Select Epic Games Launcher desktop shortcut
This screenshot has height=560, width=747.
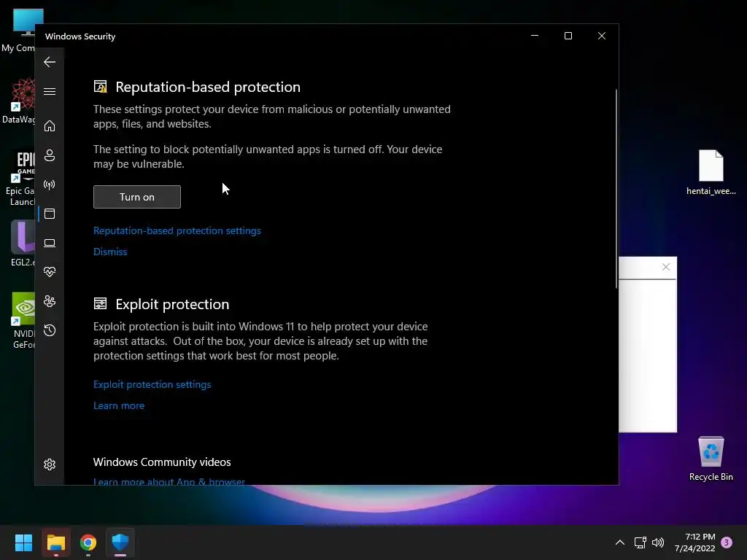[x=20, y=179]
